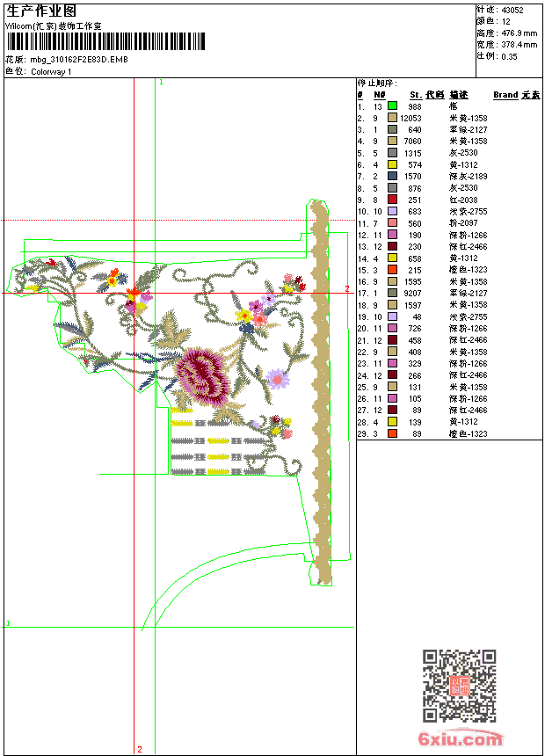Select the beige swatch in stop row 2
The height and width of the screenshot is (756, 545).
pyautogui.click(x=393, y=118)
